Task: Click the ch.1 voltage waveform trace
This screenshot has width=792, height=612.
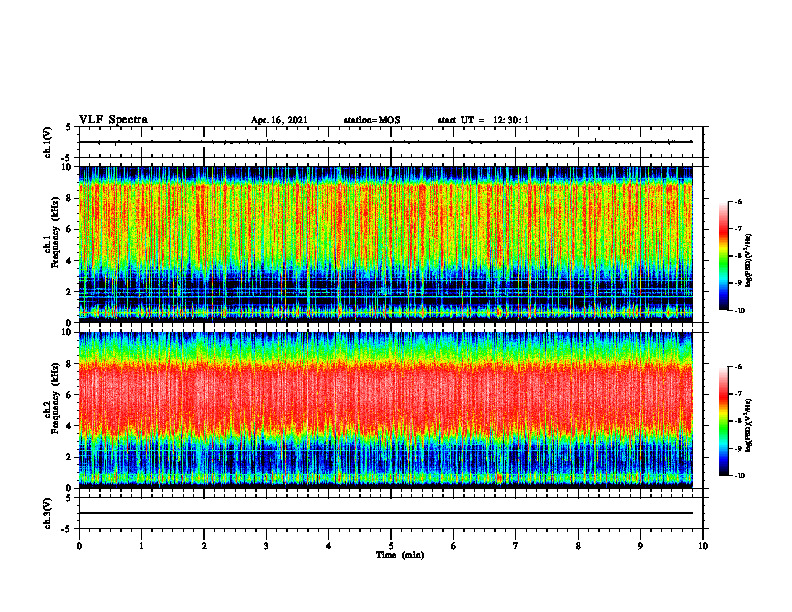Action: [386, 142]
